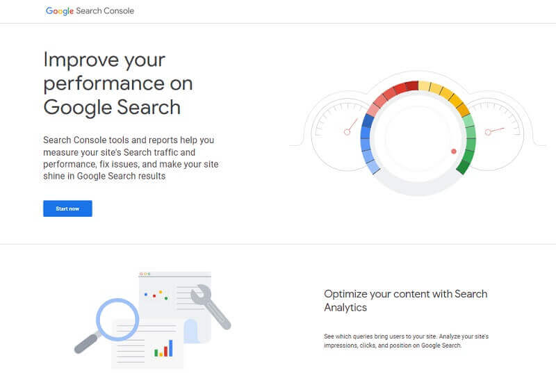Click the gray wrench illustration
The width and height of the screenshot is (556, 392).
tap(211, 307)
